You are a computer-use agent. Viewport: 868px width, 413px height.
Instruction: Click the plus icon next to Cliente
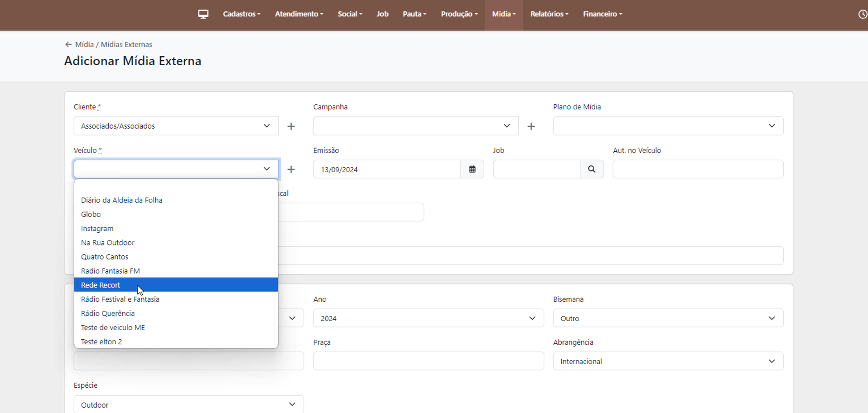click(x=291, y=126)
